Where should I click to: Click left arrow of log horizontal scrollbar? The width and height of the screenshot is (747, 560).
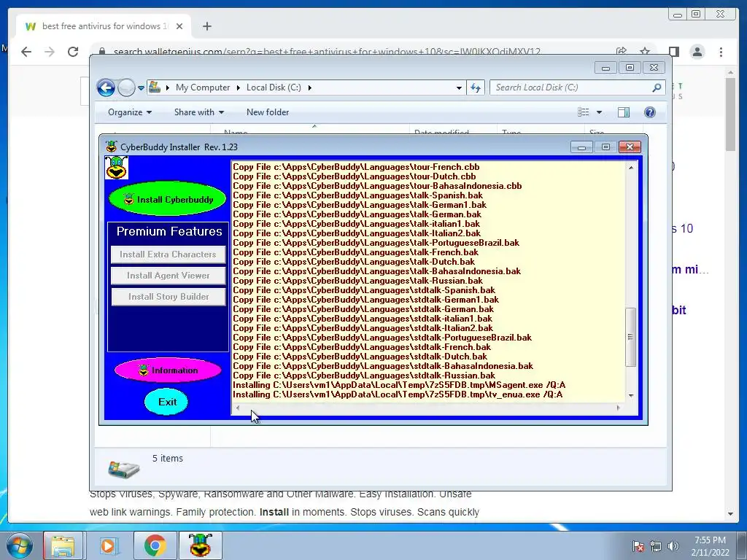point(238,408)
